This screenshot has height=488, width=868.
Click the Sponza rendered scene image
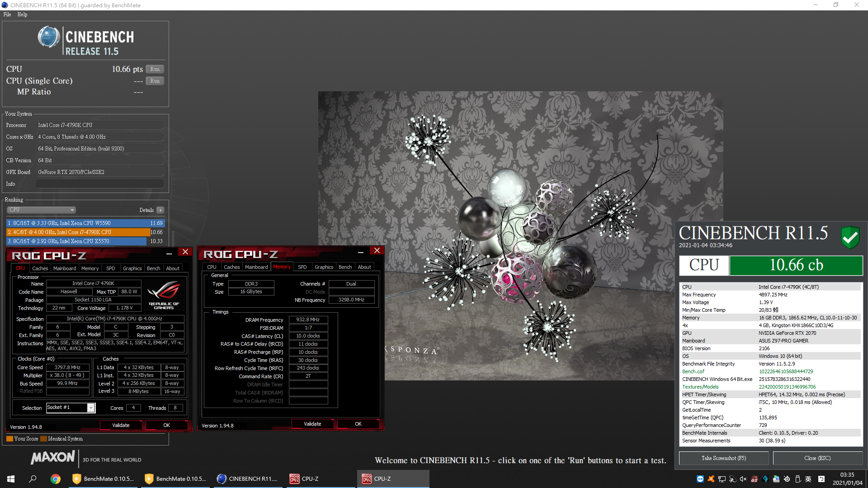pos(520,235)
